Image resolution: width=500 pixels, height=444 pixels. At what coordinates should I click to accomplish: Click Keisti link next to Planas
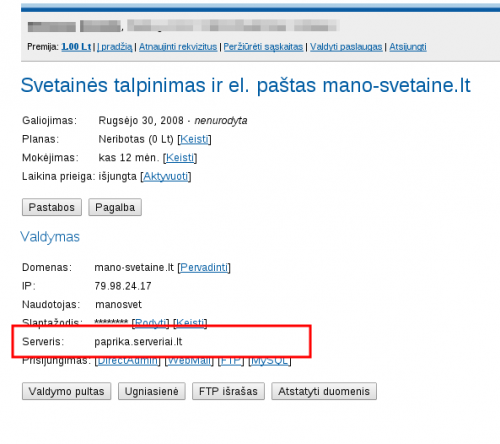(194, 139)
